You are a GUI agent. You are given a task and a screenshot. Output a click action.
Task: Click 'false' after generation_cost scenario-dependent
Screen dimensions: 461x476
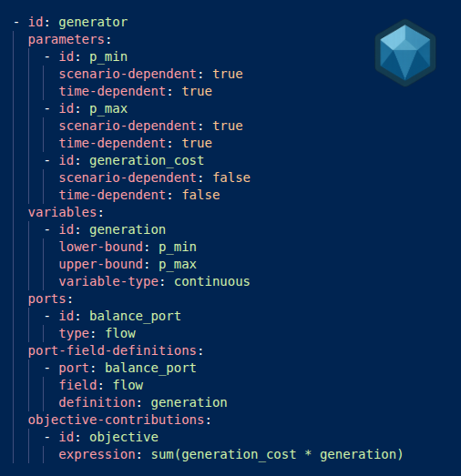231,177
